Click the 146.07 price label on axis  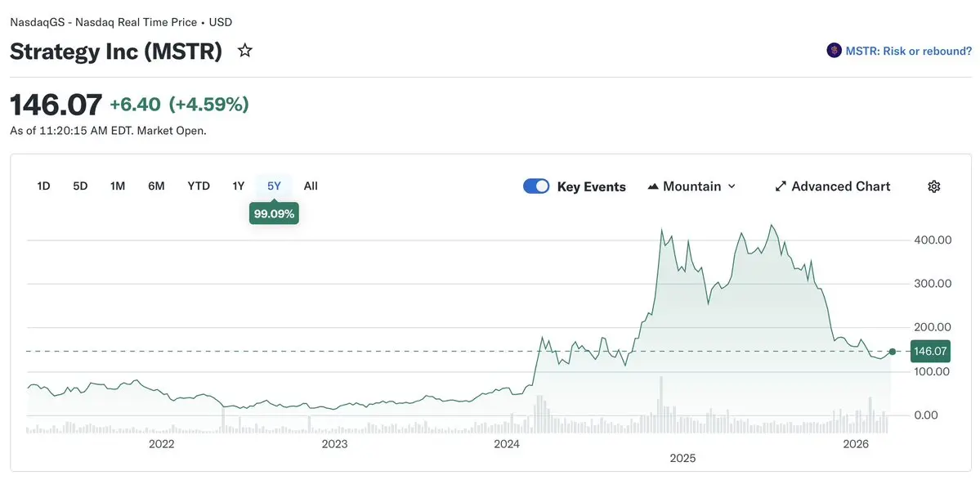pyautogui.click(x=930, y=352)
